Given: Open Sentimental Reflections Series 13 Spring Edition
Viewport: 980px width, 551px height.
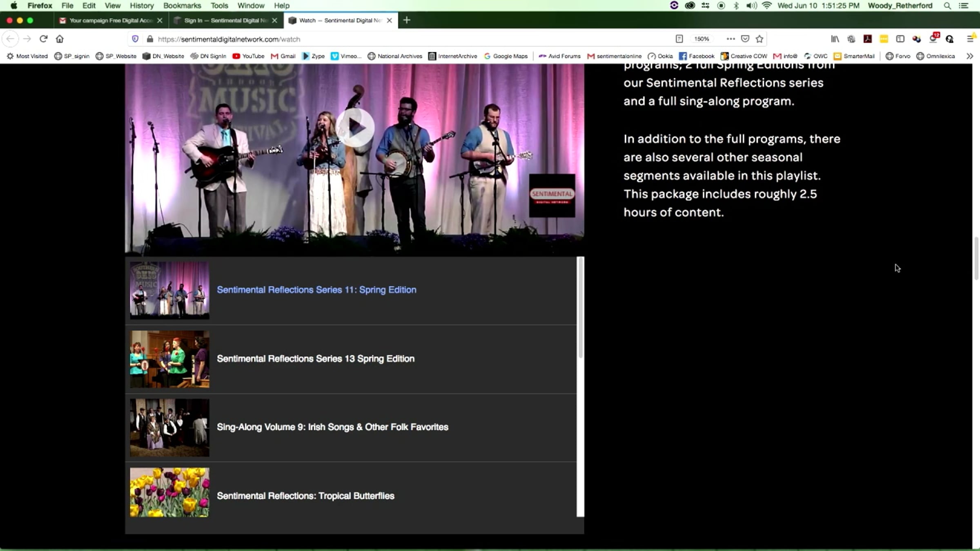Looking at the screenshot, I should click(x=315, y=358).
